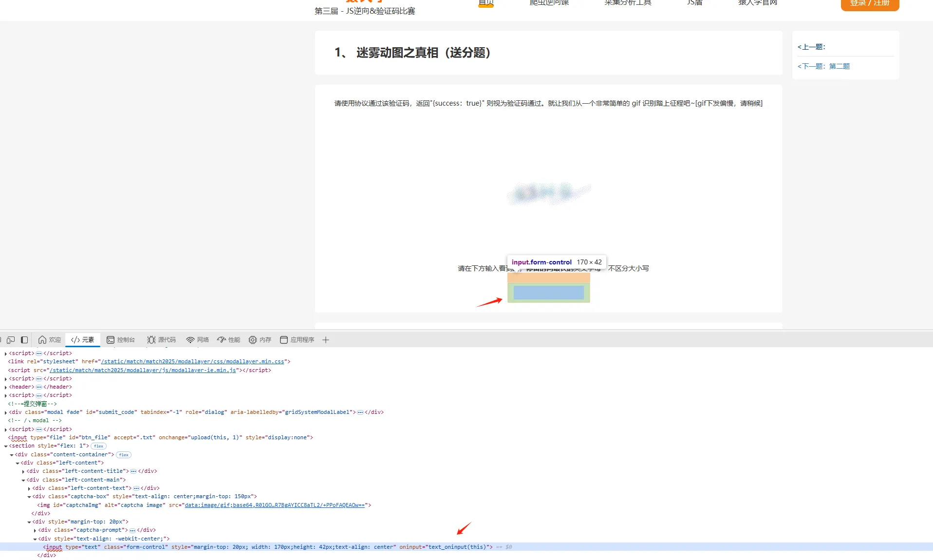Click ellipsis in script row above stylesheet link
Viewport: 933px width, 560px height.
click(39, 354)
